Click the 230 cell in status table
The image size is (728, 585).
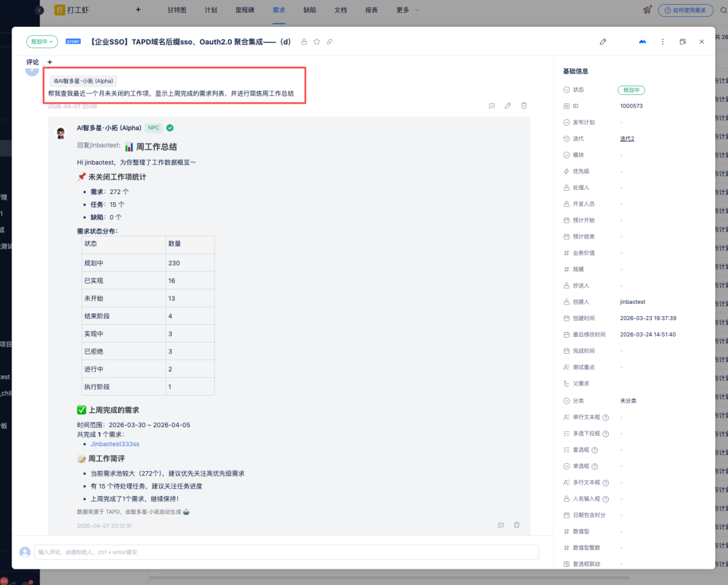coord(190,263)
